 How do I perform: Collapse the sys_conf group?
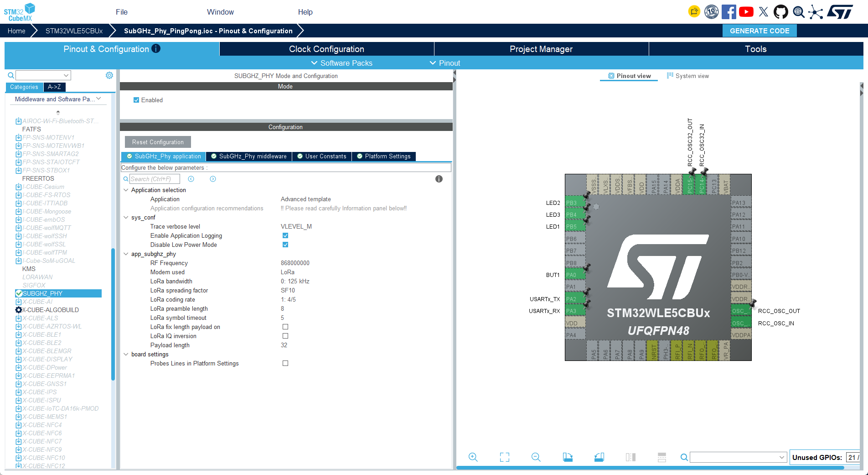pyautogui.click(x=126, y=217)
